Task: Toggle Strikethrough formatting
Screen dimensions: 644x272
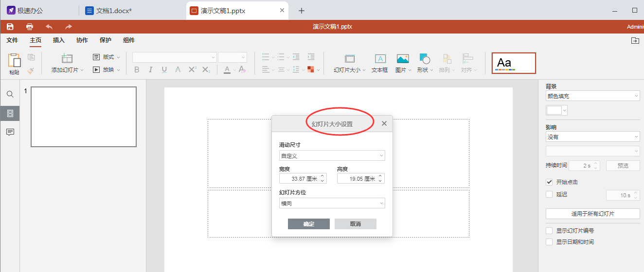Action: pyautogui.click(x=178, y=70)
